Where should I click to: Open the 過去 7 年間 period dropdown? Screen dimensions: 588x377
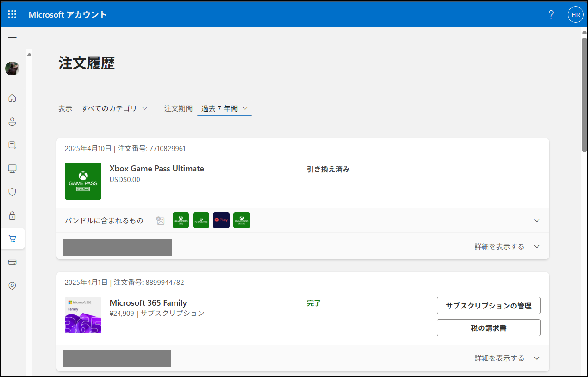tap(225, 108)
